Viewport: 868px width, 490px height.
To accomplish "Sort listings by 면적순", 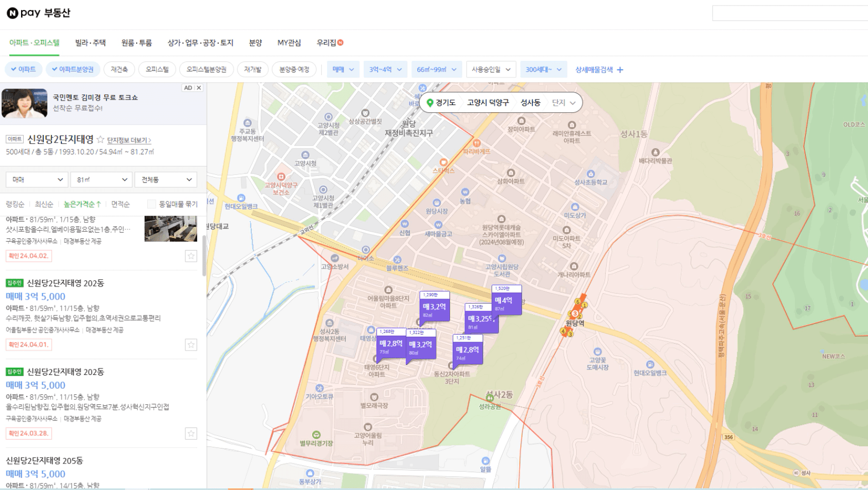I will (x=120, y=204).
